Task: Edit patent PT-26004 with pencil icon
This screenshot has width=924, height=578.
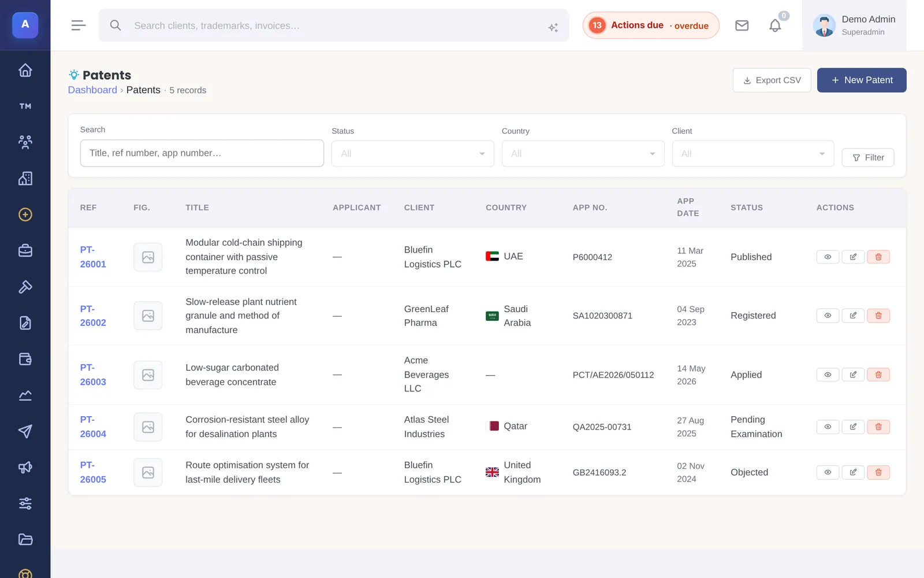Action: tap(853, 427)
